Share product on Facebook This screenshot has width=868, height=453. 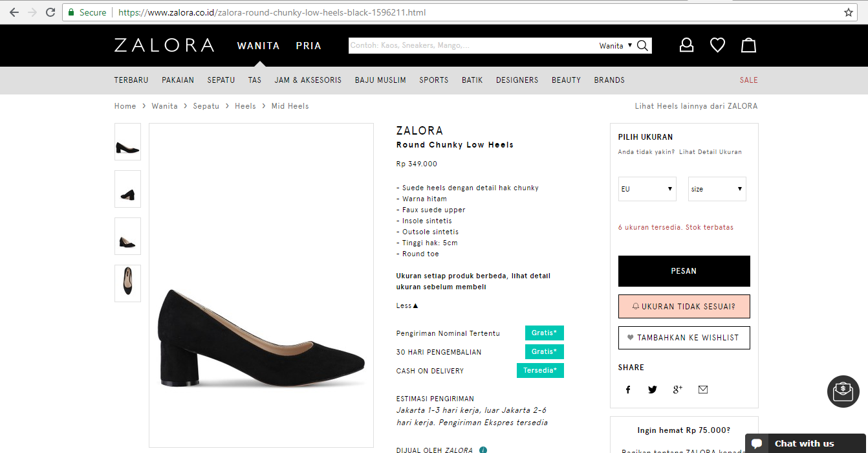coord(627,390)
